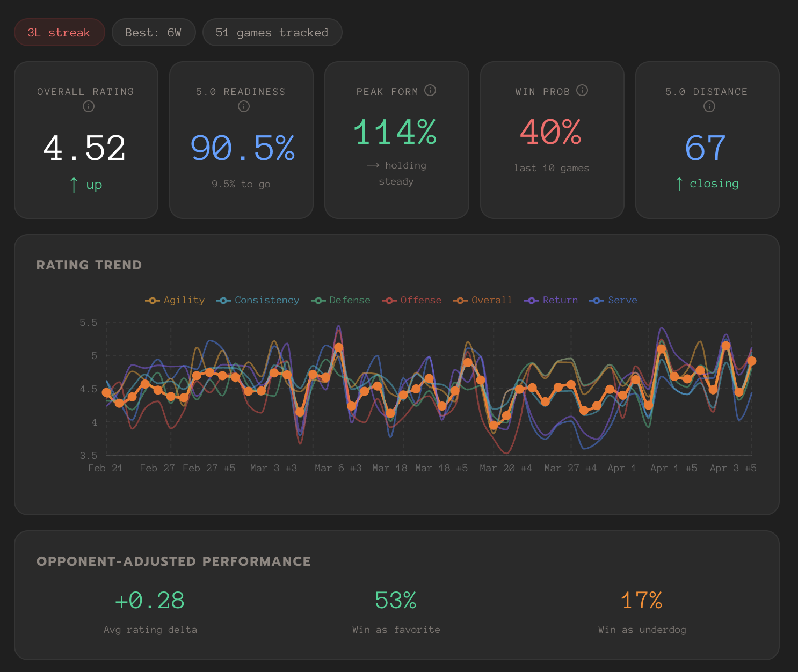Screen dimensions: 798x672
Task: Click the last Overall data point on chart
Action: pyautogui.click(x=752, y=361)
